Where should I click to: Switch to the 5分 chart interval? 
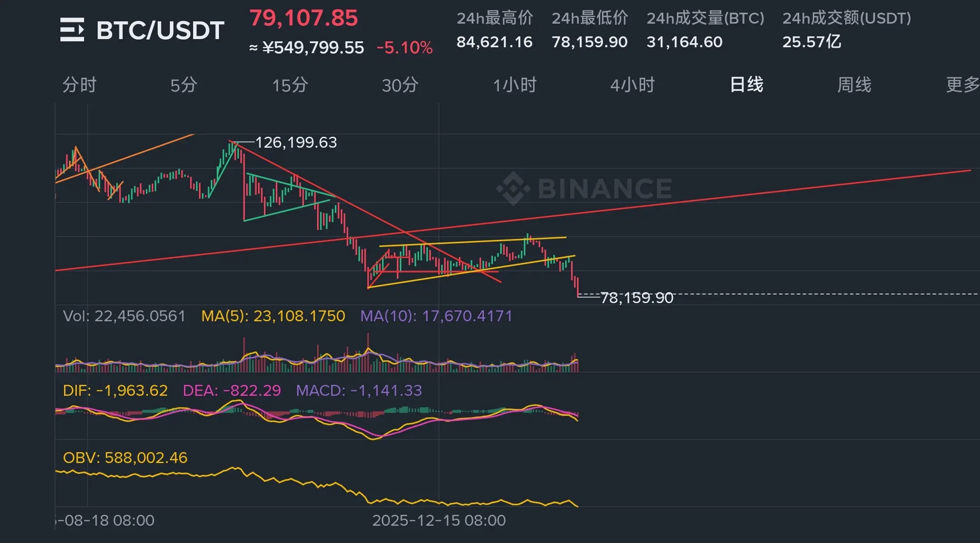tap(184, 85)
